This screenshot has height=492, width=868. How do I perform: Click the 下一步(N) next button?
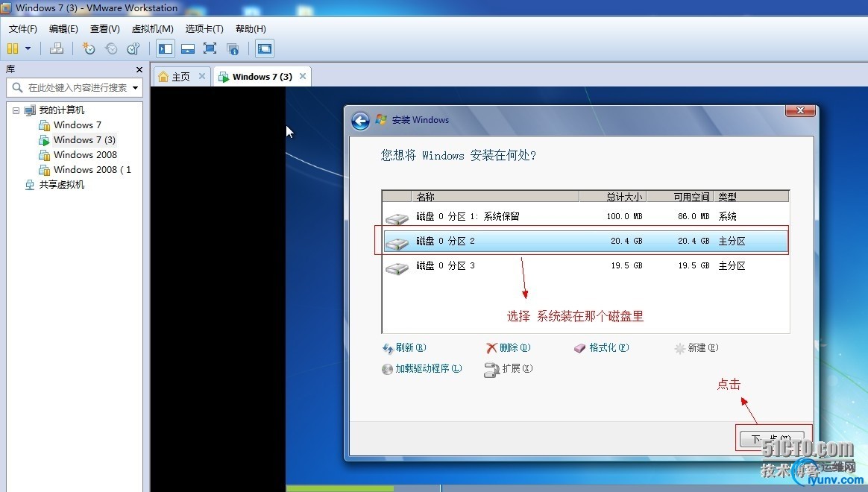(x=773, y=439)
